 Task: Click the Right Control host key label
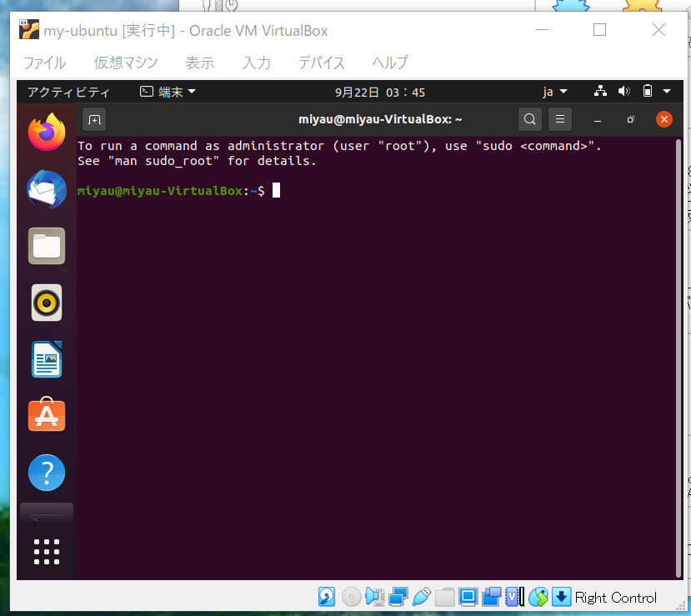[616, 598]
